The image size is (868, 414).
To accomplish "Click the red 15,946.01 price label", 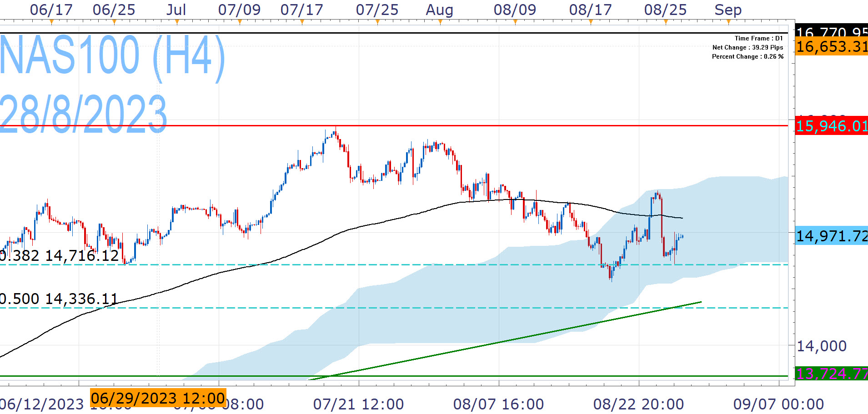I will click(831, 126).
